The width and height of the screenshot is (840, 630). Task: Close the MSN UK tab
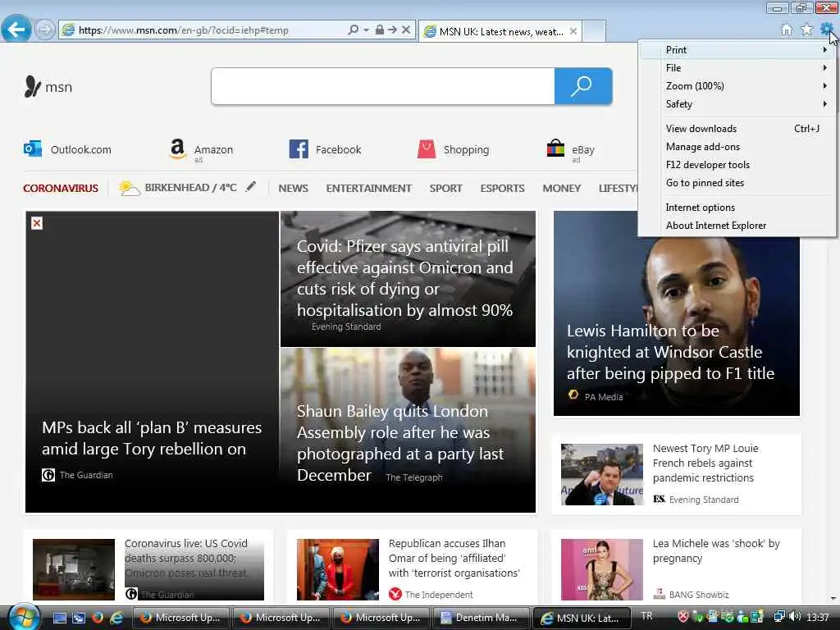tap(573, 31)
